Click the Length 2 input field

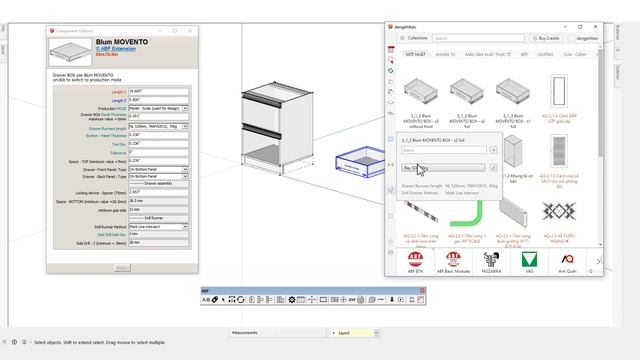click(159, 100)
